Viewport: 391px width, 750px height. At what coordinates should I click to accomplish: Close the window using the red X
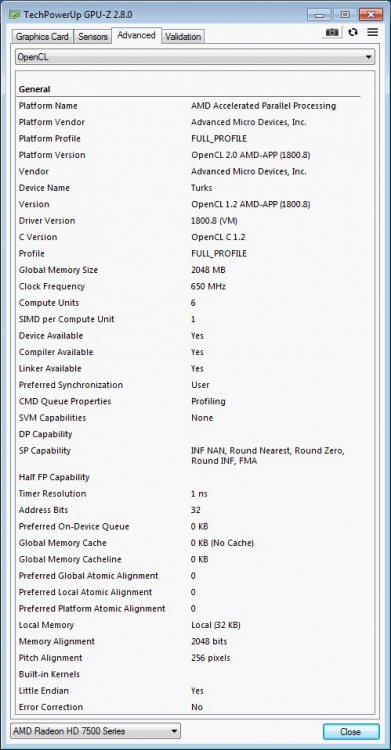point(370,14)
